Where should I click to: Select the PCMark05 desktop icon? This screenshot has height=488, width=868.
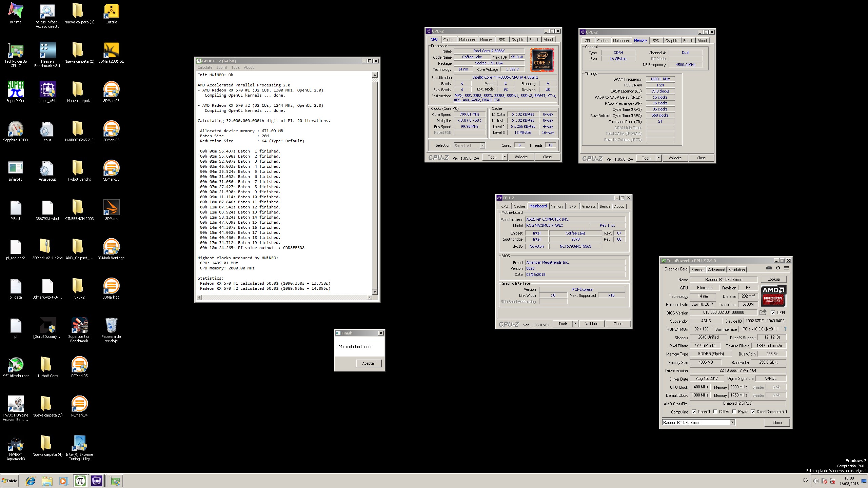coord(79,367)
